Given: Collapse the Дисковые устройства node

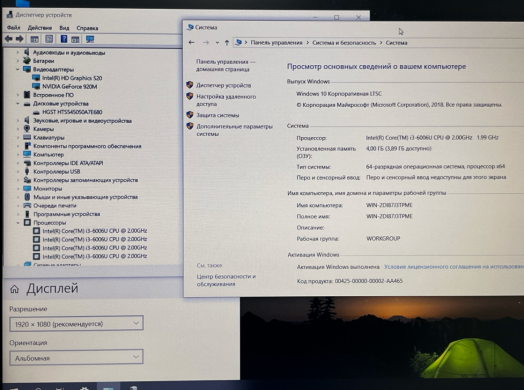Looking at the screenshot, I should (18, 104).
